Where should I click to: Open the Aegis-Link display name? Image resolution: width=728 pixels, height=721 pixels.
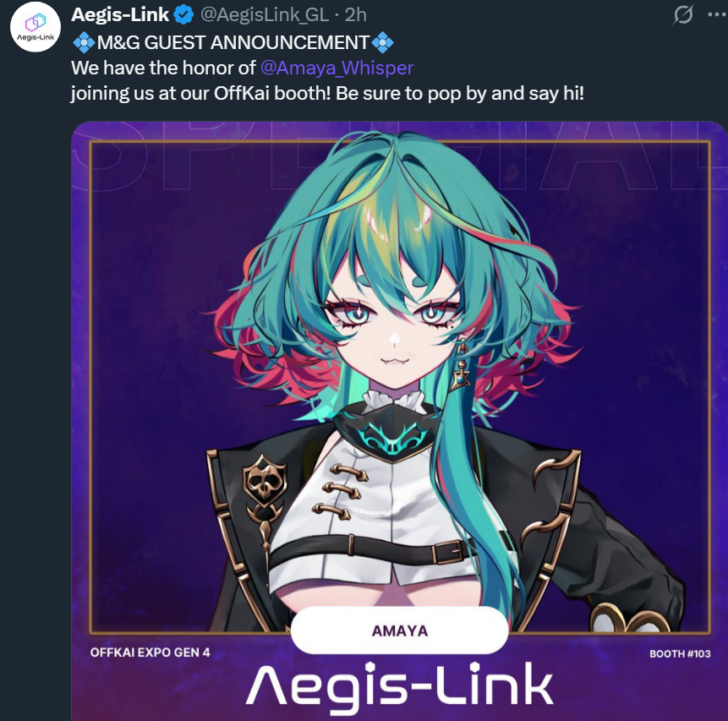click(x=120, y=15)
